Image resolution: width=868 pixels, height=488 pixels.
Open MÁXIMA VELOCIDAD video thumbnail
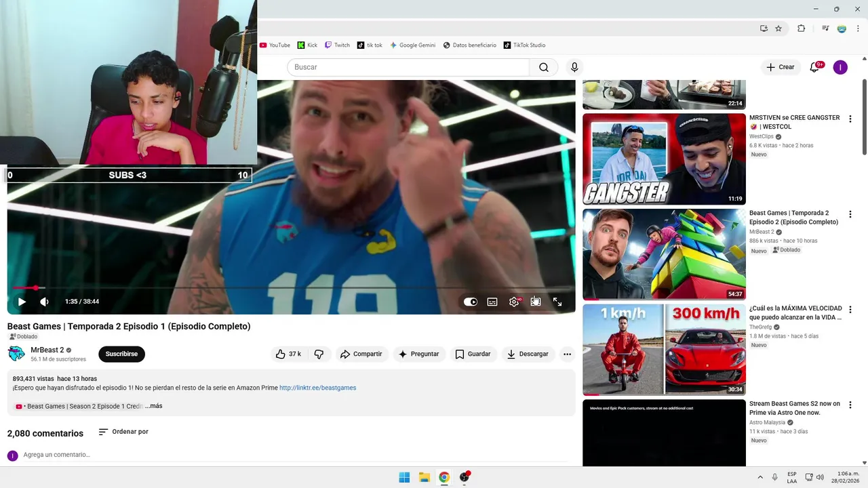tap(664, 350)
